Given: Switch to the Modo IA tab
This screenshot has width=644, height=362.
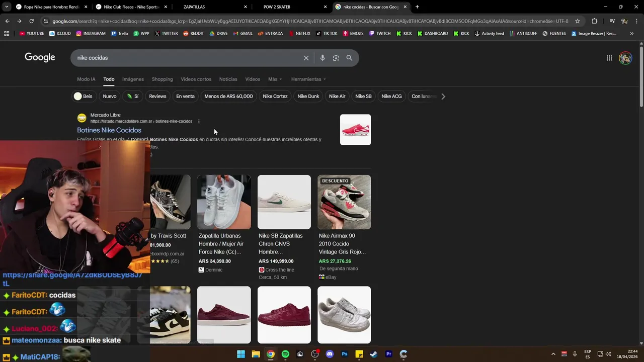Looking at the screenshot, I should pyautogui.click(x=86, y=79).
